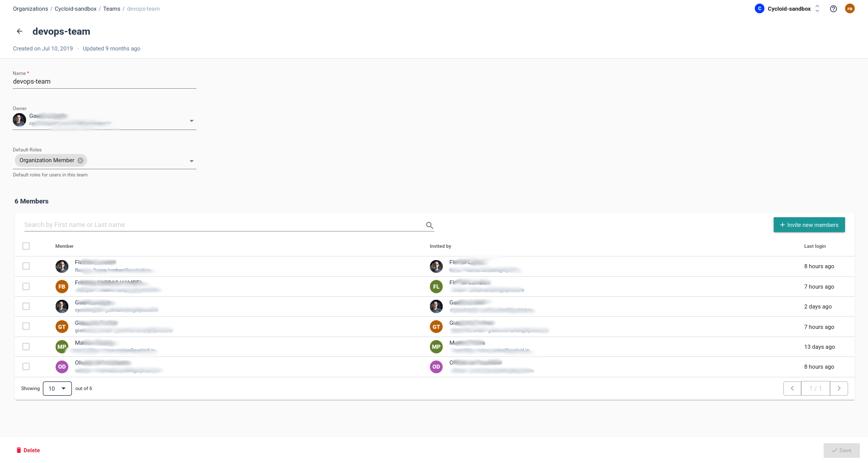Go to the previous members page
868x463 pixels.
[x=792, y=389]
